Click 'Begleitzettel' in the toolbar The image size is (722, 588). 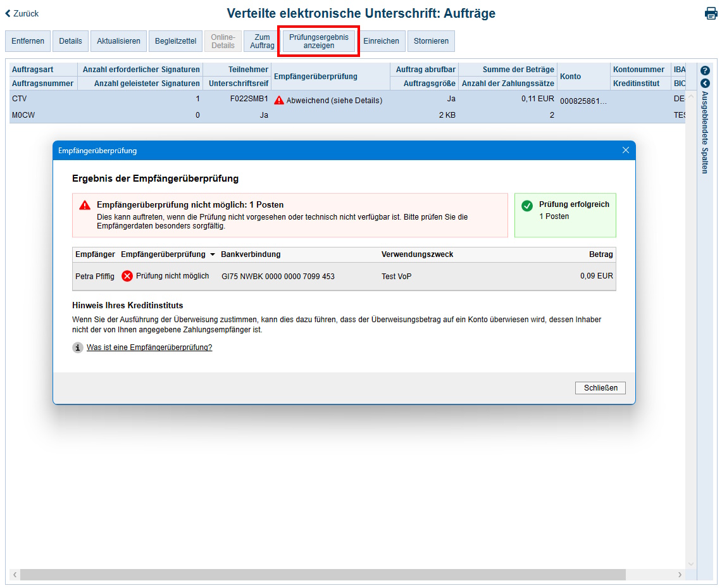(x=175, y=41)
